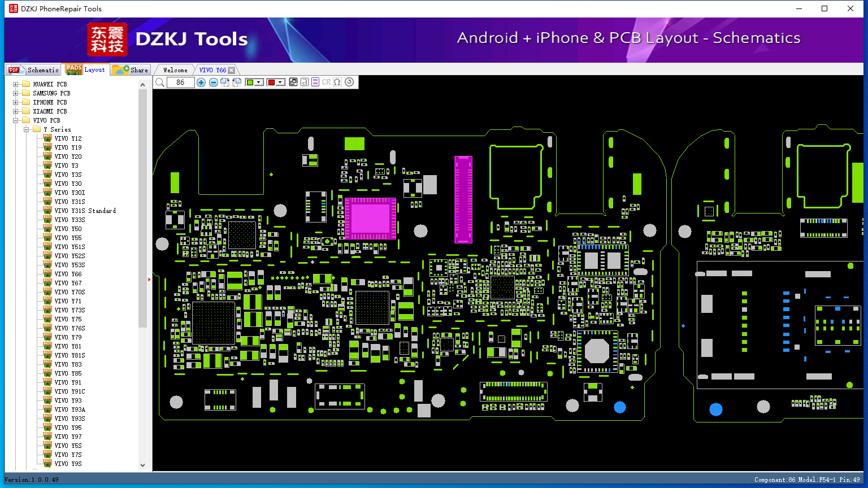Screen dimensions: 868x488
Task: Open the green color dropdown arrow
Action: (x=259, y=82)
